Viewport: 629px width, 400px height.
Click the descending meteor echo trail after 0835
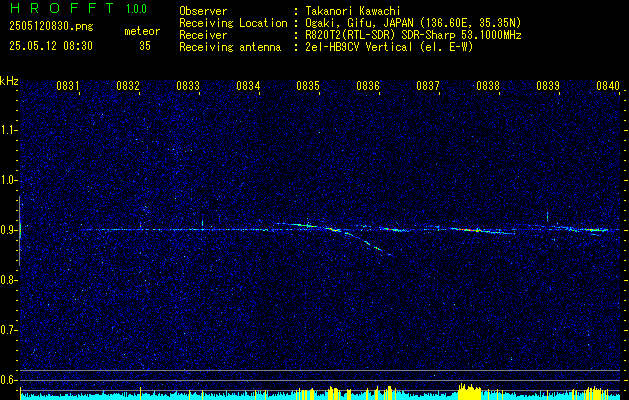[363, 242]
